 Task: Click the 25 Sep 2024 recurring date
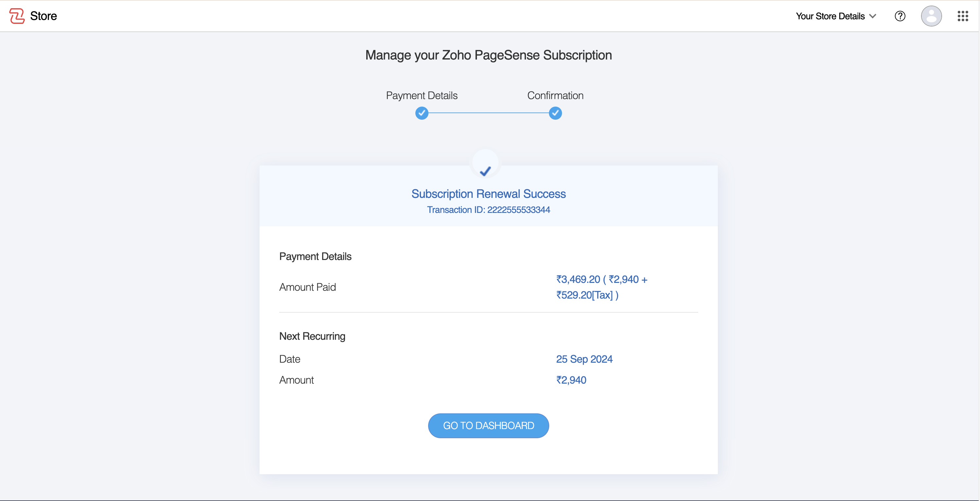pyautogui.click(x=584, y=359)
